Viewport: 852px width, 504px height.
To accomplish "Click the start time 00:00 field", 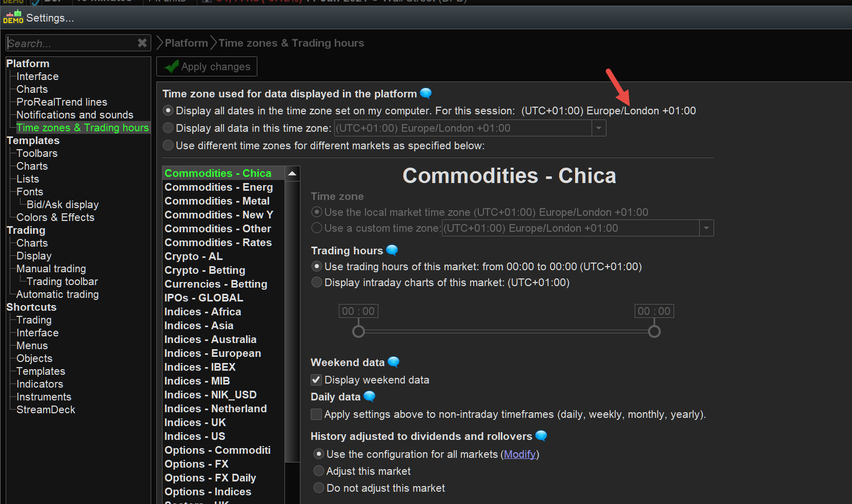I will click(x=358, y=311).
